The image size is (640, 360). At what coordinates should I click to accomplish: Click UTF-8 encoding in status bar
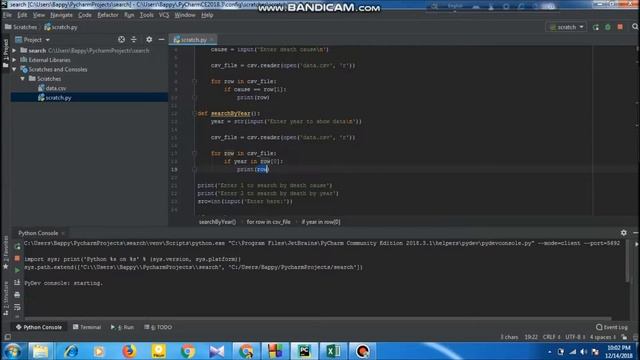(x=575, y=337)
